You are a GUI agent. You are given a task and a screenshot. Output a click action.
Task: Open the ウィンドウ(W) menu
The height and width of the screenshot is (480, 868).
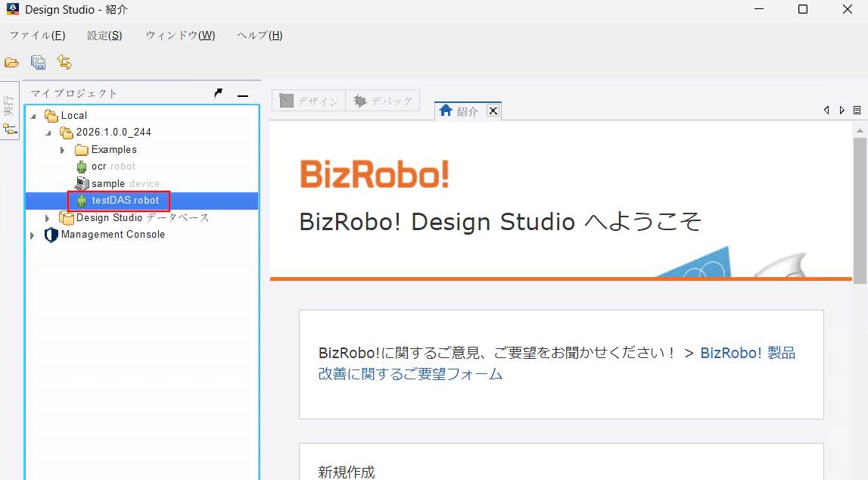coord(180,36)
